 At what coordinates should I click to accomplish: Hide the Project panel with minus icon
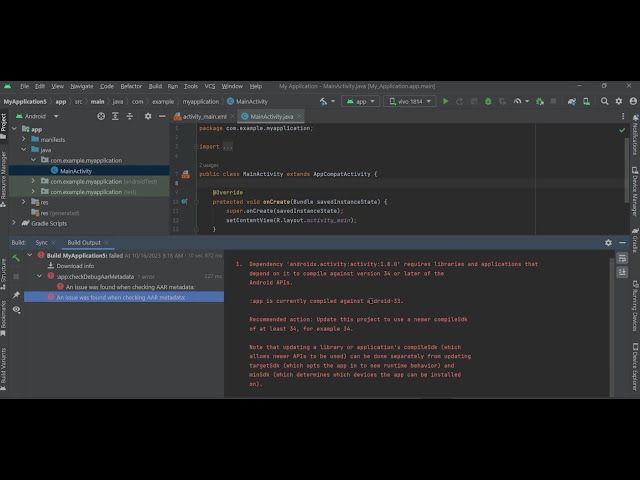pyautogui.click(x=162, y=116)
